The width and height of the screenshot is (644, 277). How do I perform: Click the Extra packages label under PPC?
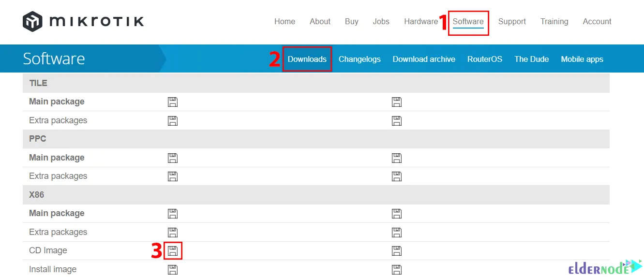(x=58, y=176)
